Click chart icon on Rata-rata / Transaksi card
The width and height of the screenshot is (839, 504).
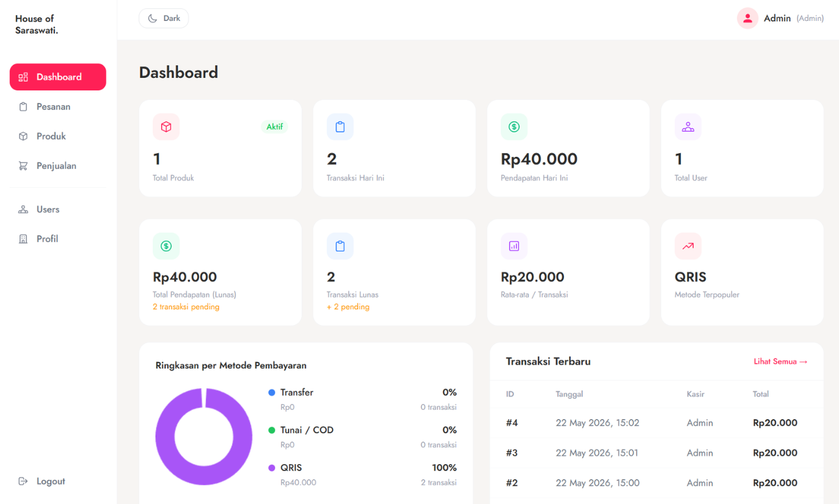pos(514,246)
